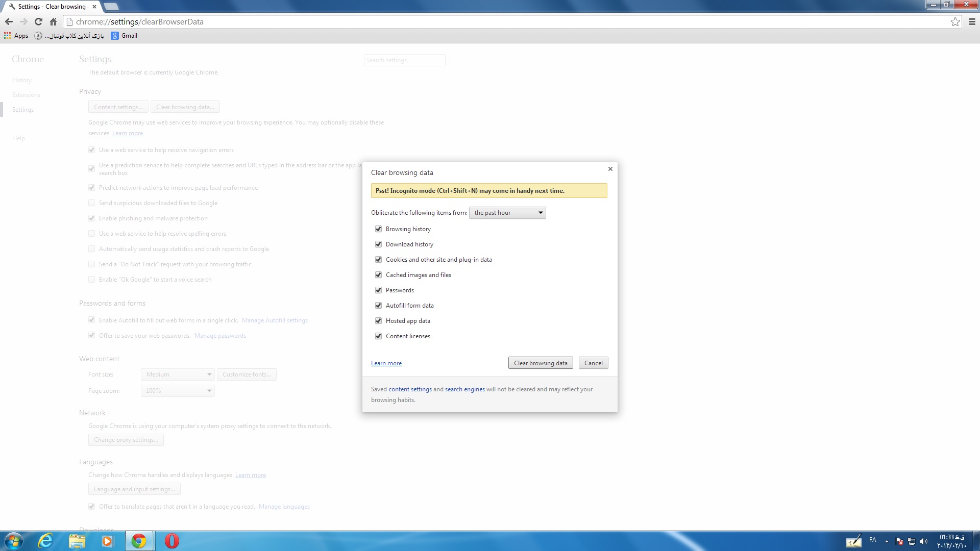Open the Chrome hamburger menu
This screenshot has width=980, height=551.
pyautogui.click(x=972, y=21)
